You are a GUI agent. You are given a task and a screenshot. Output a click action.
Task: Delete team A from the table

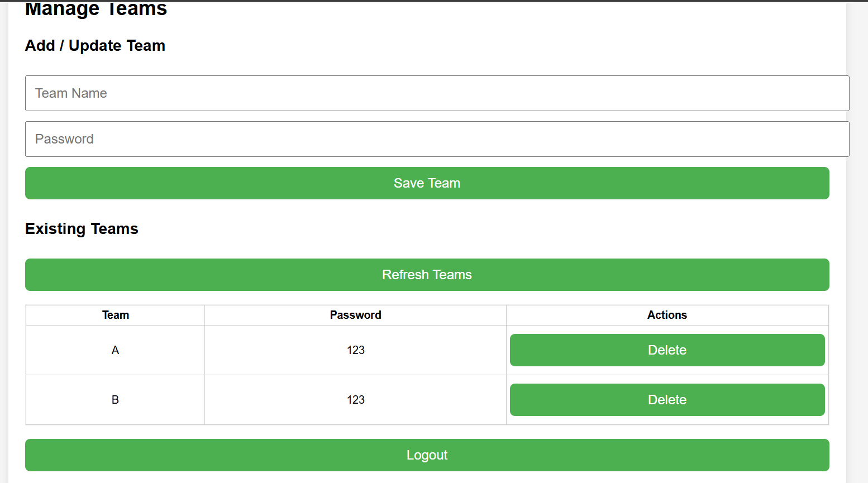pyautogui.click(x=667, y=350)
